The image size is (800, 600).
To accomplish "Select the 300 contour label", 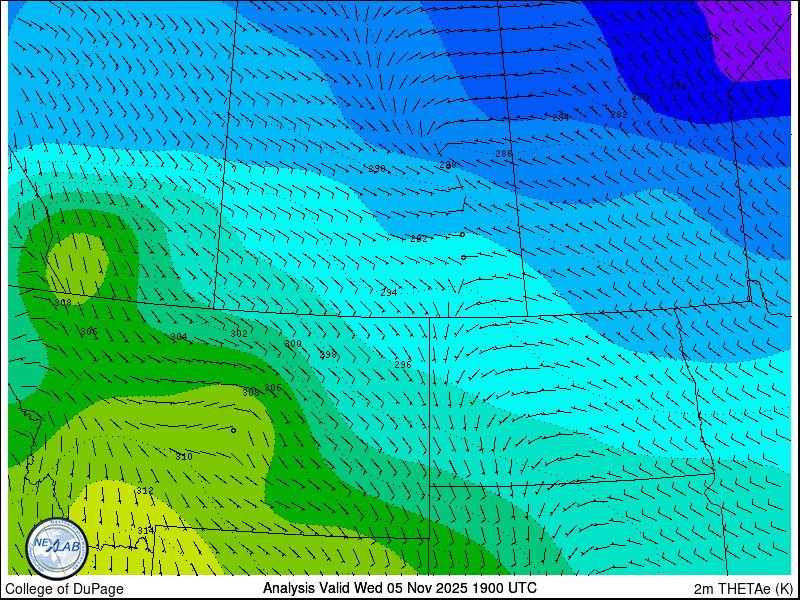I will pyautogui.click(x=293, y=344).
